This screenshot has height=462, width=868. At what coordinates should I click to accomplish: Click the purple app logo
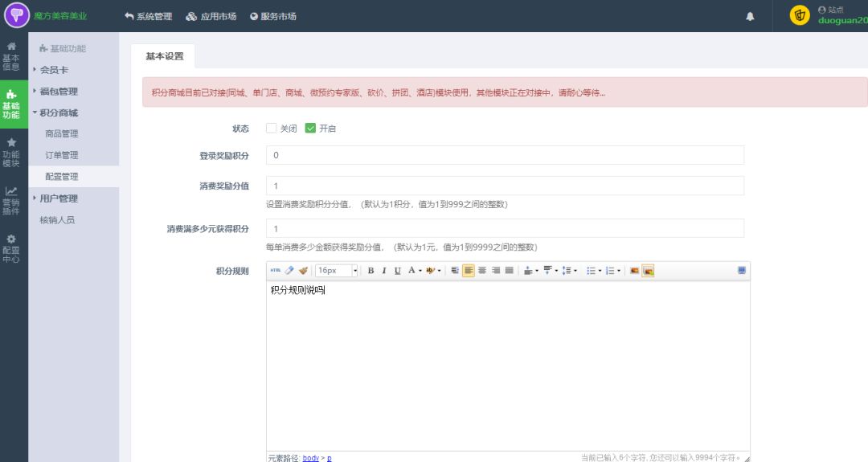coord(17,15)
